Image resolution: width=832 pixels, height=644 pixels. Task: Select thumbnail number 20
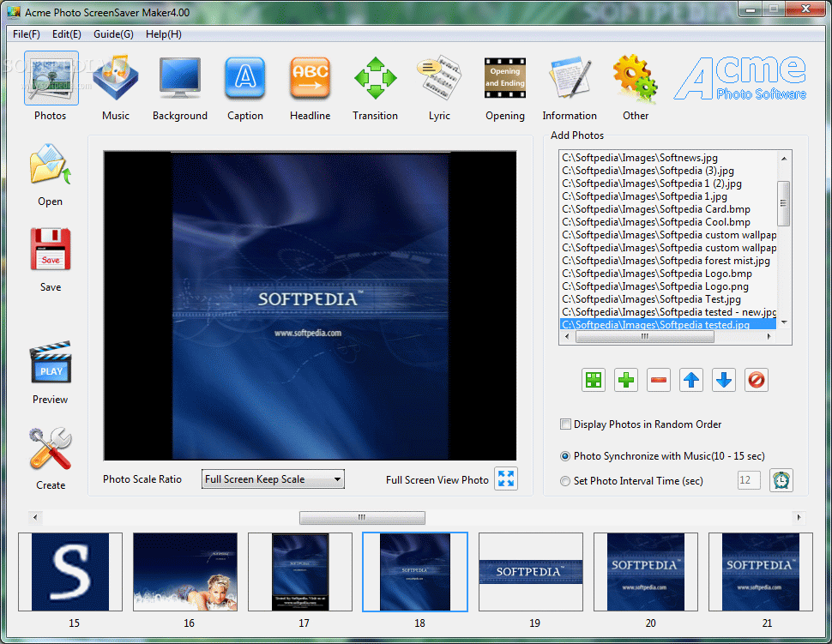click(646, 572)
